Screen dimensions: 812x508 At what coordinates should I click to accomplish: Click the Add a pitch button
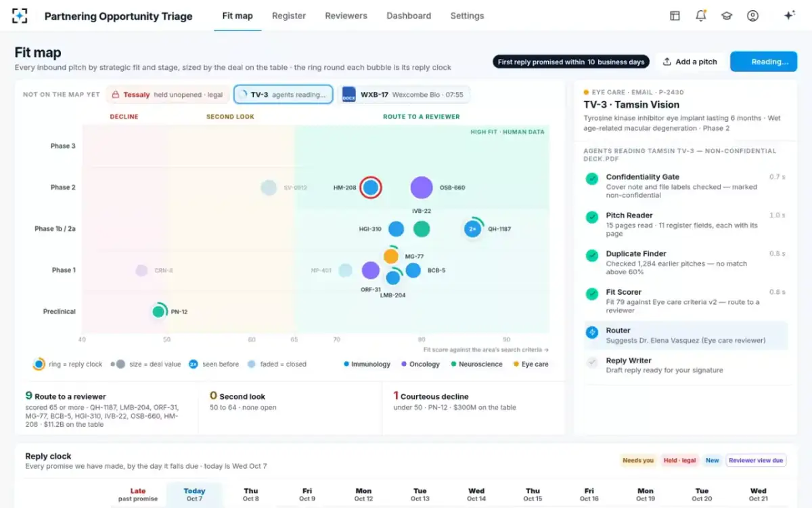click(x=690, y=62)
